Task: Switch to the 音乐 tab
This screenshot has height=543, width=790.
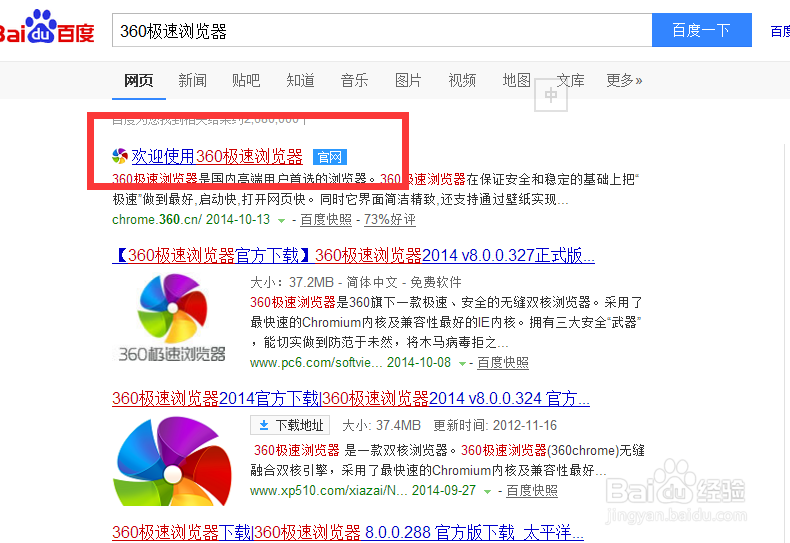Action: 354,81
